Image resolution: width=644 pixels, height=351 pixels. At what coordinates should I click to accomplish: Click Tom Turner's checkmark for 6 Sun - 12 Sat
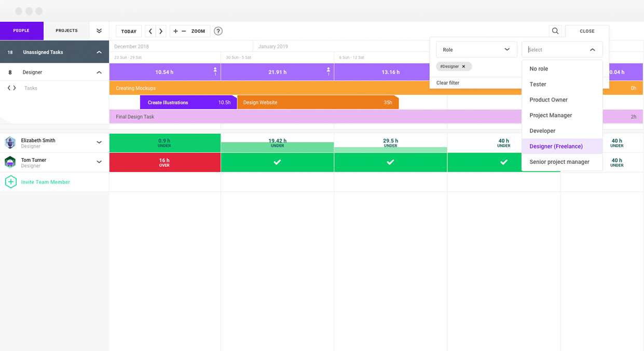tap(390, 162)
